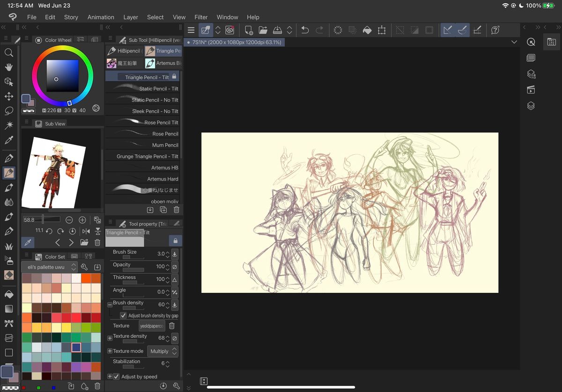562x392 pixels.
Task: Open the Navigator panel icon on right
Action: [x=531, y=42]
